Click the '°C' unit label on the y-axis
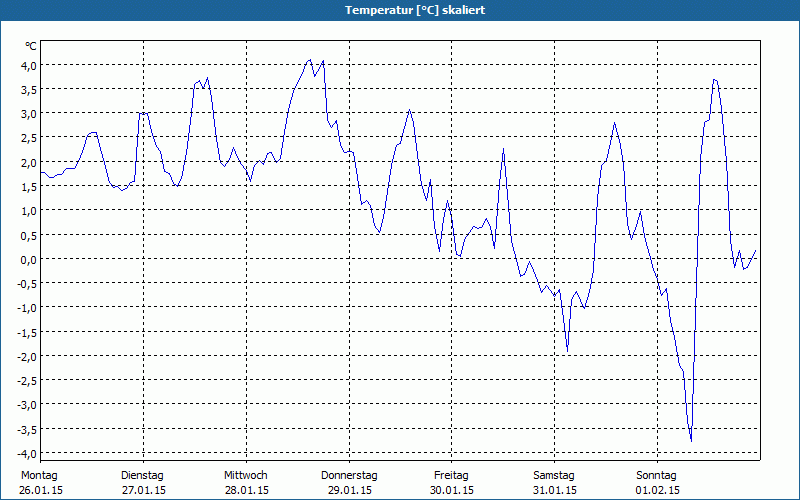Image resolution: width=800 pixels, height=500 pixels. point(31,46)
